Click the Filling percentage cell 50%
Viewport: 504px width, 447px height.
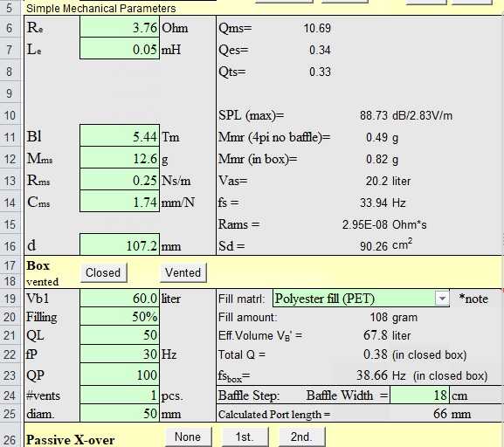(x=120, y=317)
